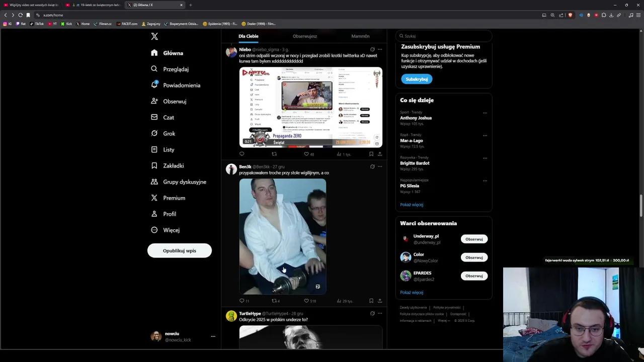Open Czat messages
The width and height of the screenshot is (644, 362).
[162, 117]
